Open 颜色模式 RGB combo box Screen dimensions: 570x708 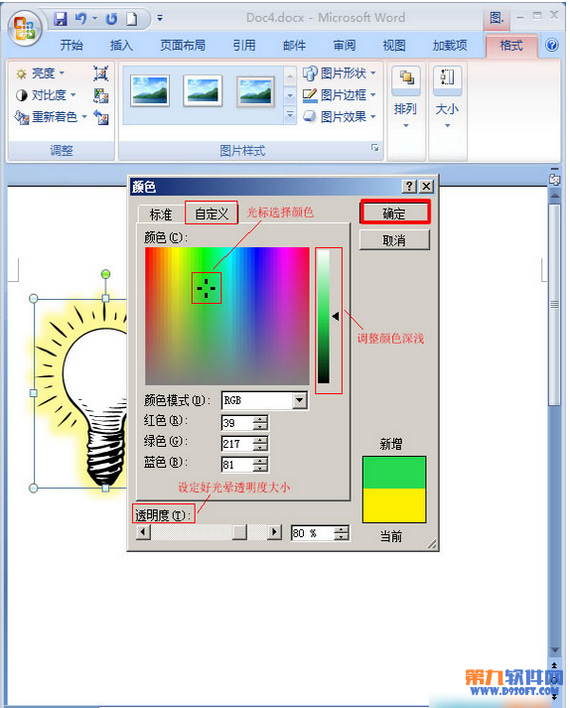265,401
